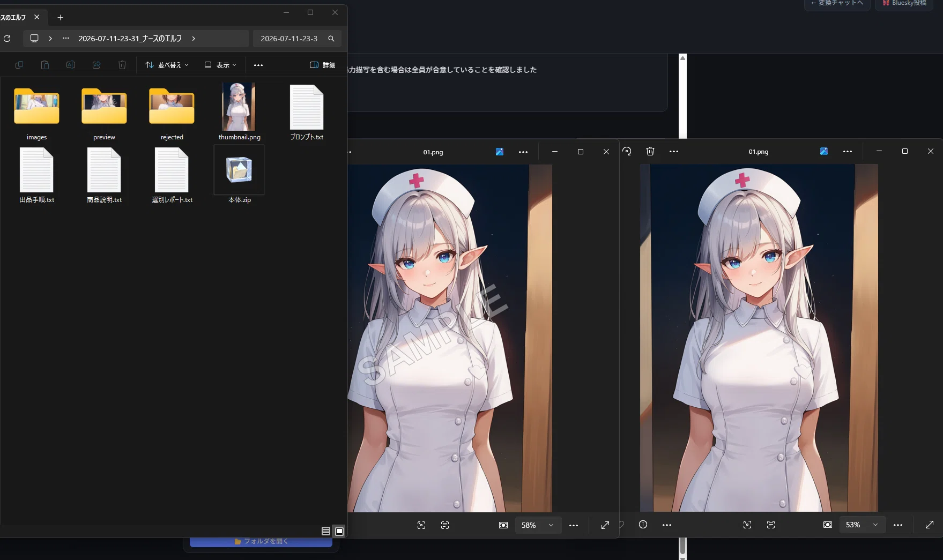
Task: Select 本体.zip archive
Action: pos(239,176)
